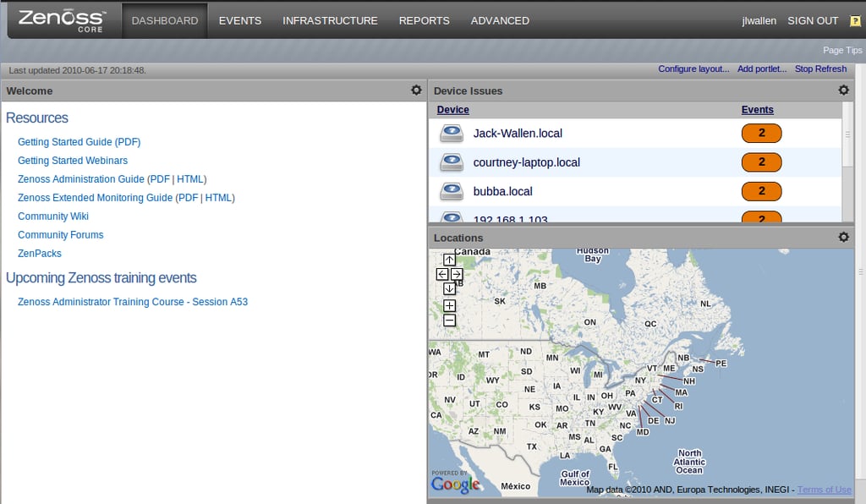Click Add portlet link
Viewport: 866px width, 504px height.
tap(762, 69)
